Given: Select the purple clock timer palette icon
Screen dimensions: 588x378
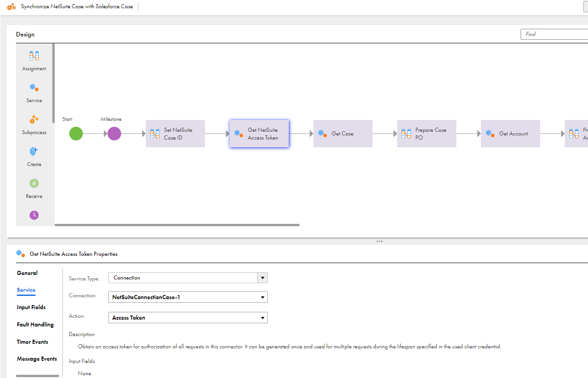Looking at the screenshot, I should tap(34, 215).
